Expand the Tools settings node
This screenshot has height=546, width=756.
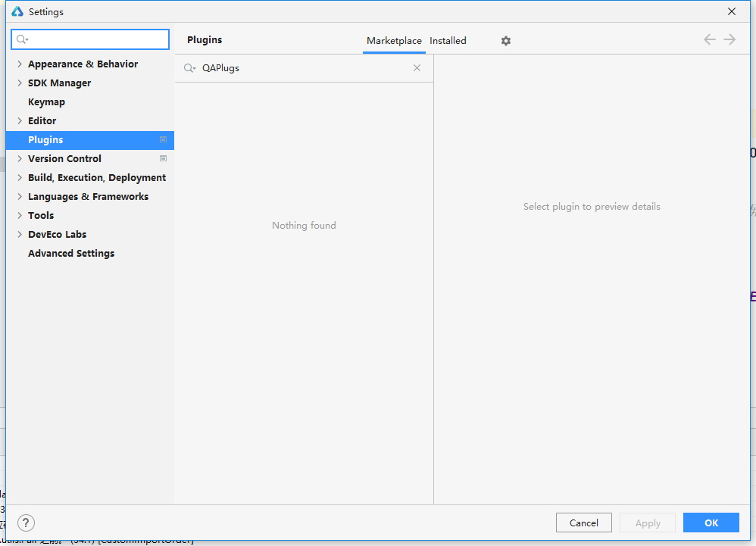(x=20, y=215)
